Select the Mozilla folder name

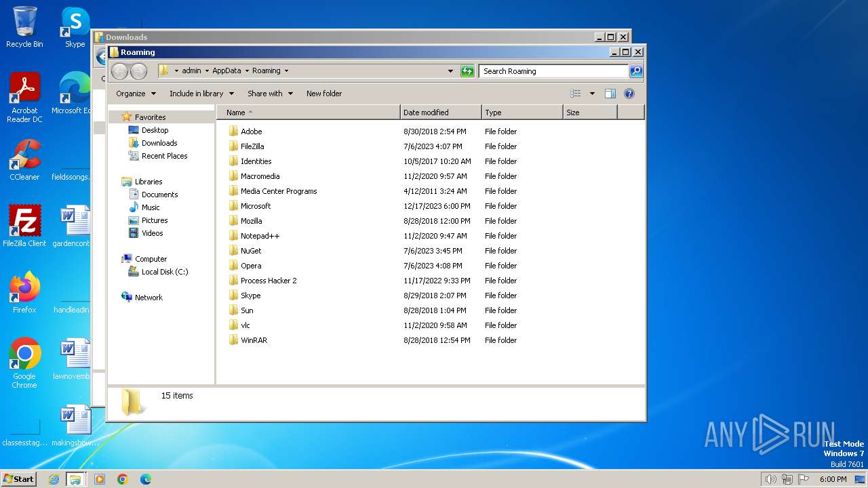tap(251, 221)
